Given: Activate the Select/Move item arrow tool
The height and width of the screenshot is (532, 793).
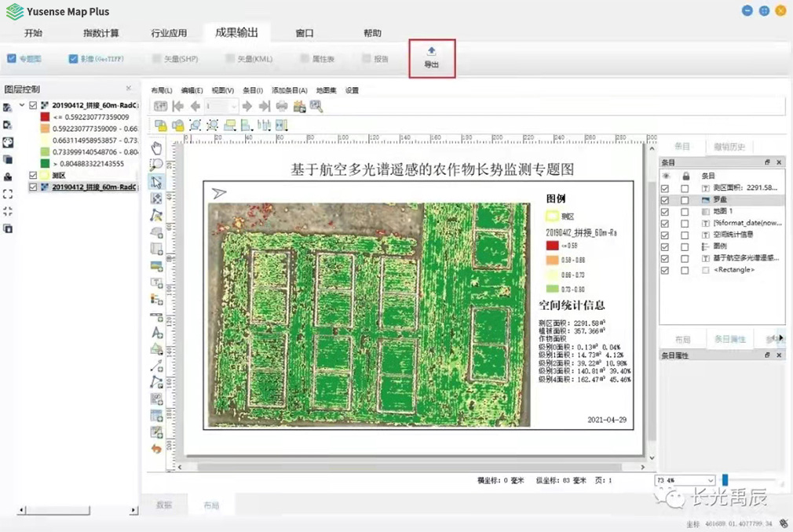Looking at the screenshot, I should pos(156,182).
